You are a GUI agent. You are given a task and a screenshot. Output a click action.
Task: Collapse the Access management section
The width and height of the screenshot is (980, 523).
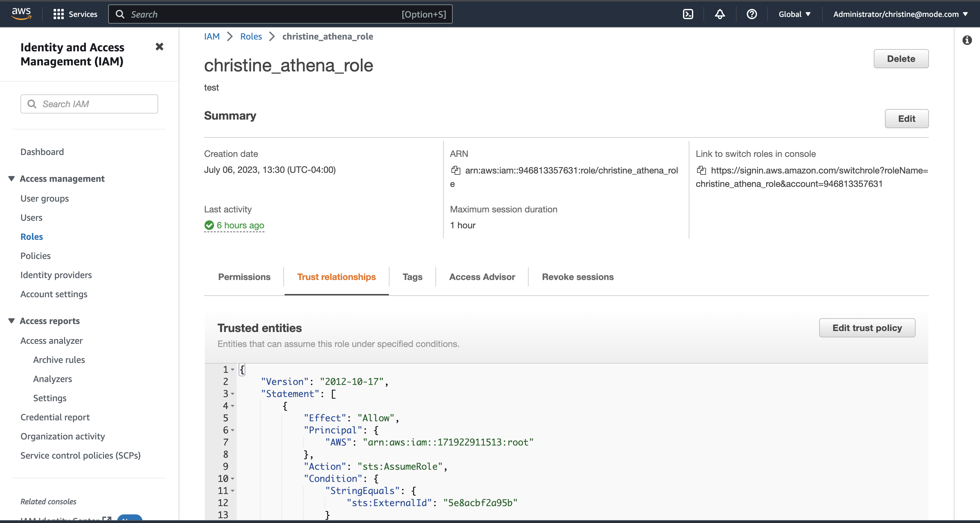tap(11, 178)
